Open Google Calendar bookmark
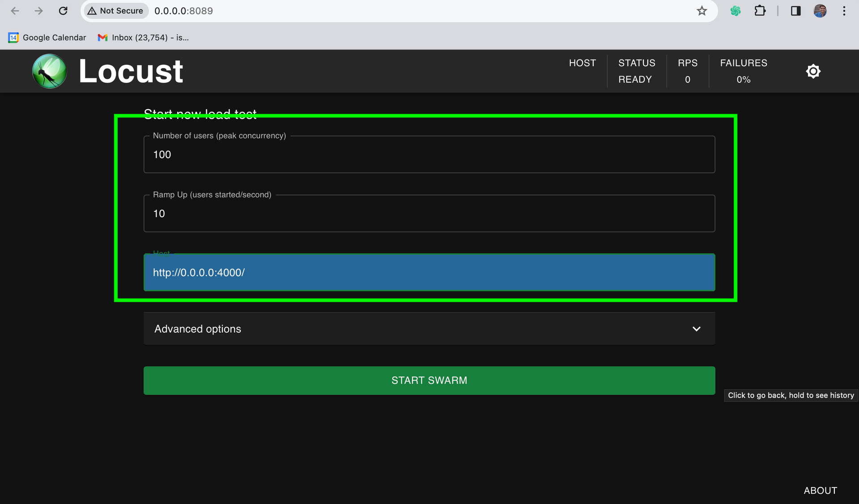The image size is (859, 504). click(x=47, y=38)
